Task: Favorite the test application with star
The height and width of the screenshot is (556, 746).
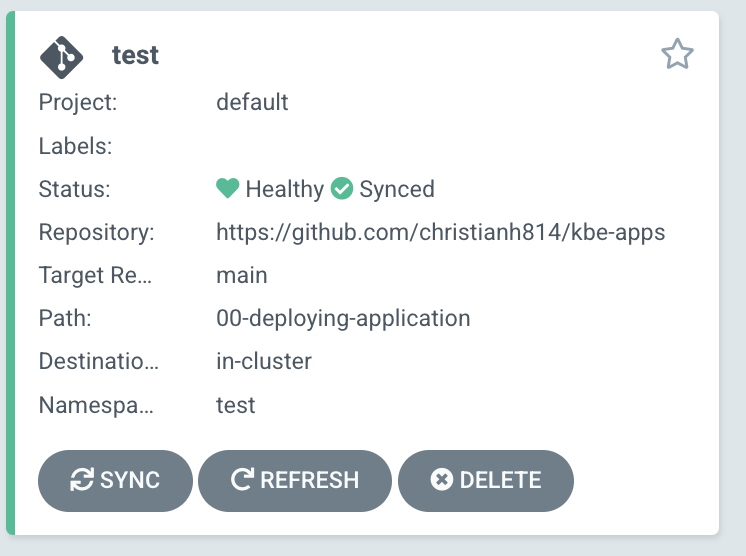Action: (677, 55)
